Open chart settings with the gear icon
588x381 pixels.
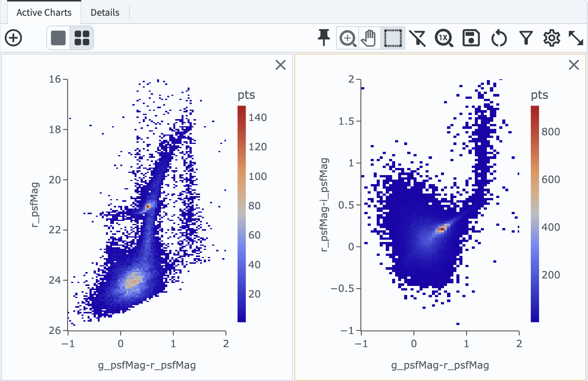coord(552,38)
